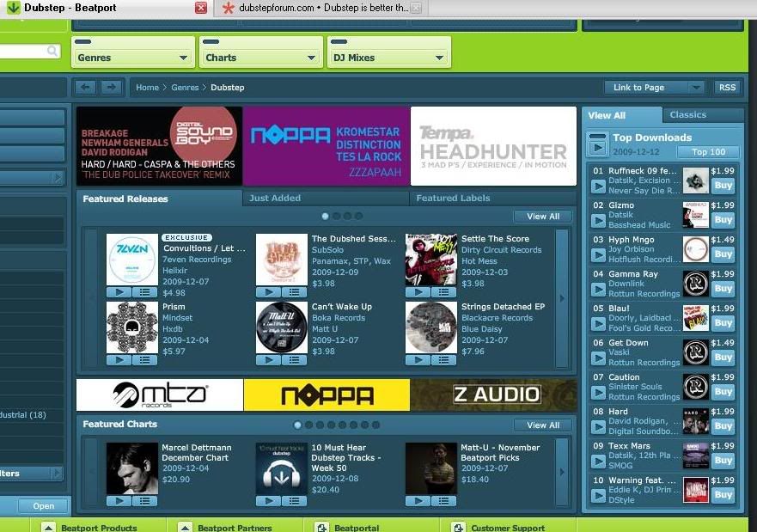Play Marcel Dettmann December Chart

pos(119,501)
